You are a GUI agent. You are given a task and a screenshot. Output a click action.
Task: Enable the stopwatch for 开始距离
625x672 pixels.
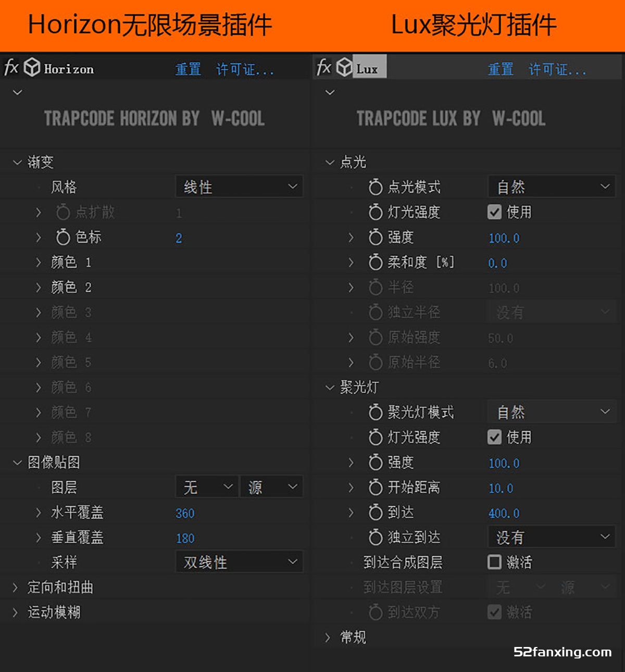tap(376, 487)
